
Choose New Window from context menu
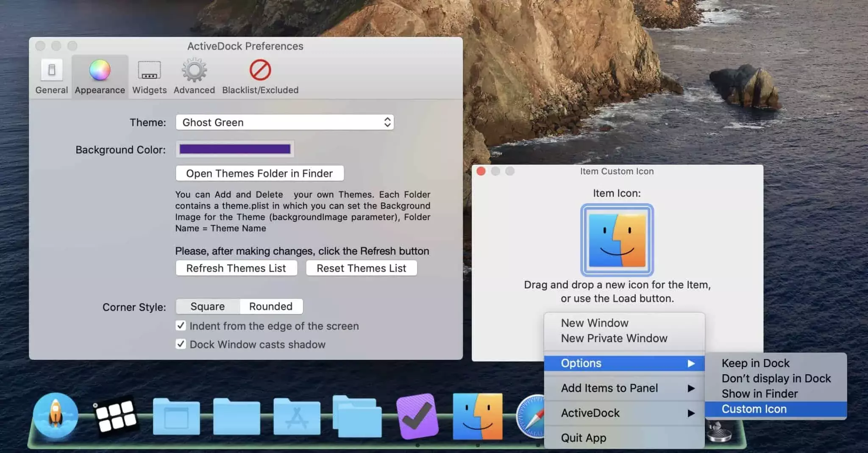click(624, 323)
